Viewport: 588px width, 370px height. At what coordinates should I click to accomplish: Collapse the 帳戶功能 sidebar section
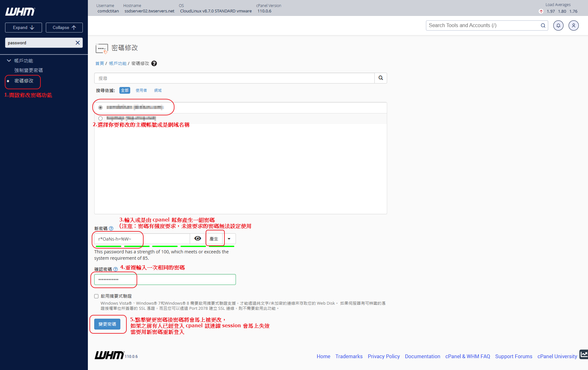(x=9, y=61)
